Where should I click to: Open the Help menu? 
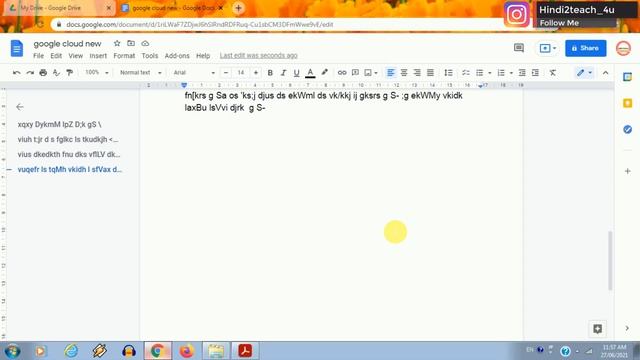[203, 56]
